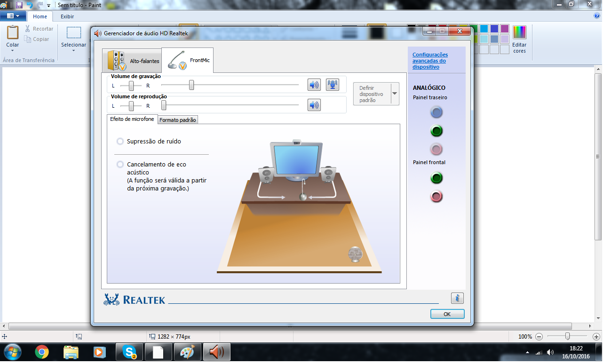Click the Undo arrow in Paint
The height and width of the screenshot is (364, 603).
point(30,5)
